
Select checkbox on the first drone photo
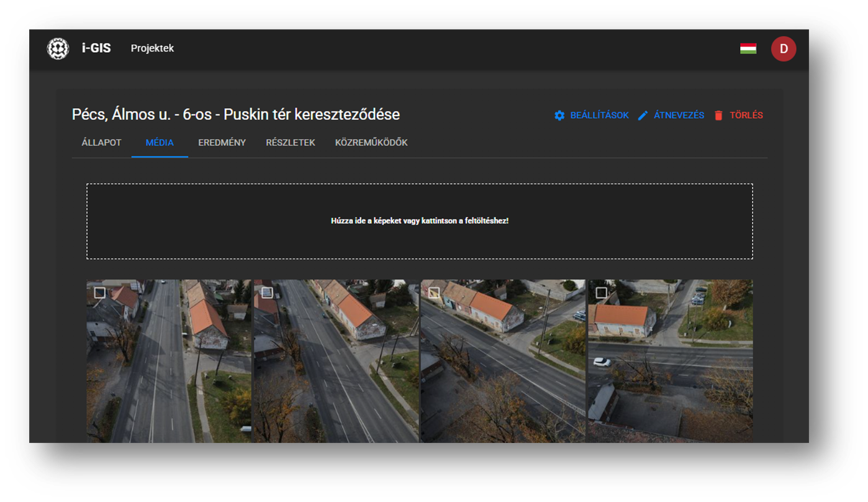pos(99,293)
